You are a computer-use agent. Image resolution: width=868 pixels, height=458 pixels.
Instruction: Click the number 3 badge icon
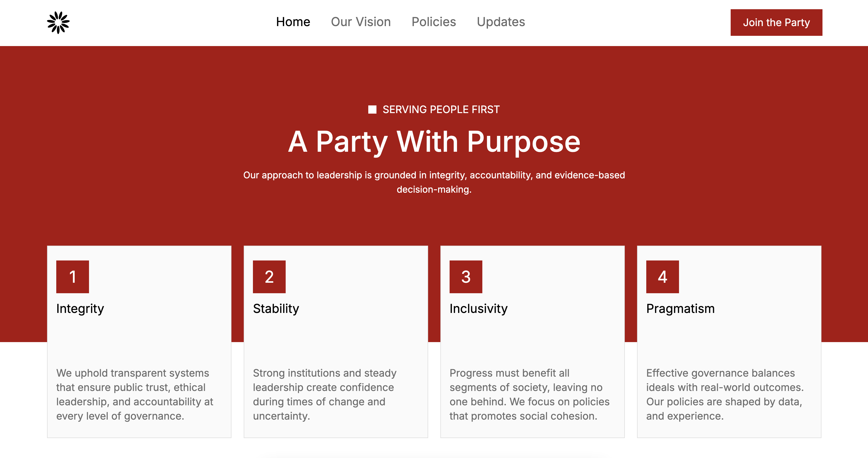(466, 277)
